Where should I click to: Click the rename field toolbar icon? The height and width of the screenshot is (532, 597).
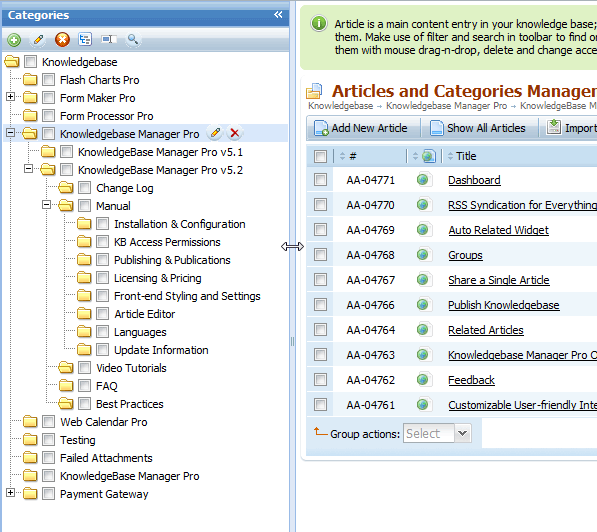109,39
